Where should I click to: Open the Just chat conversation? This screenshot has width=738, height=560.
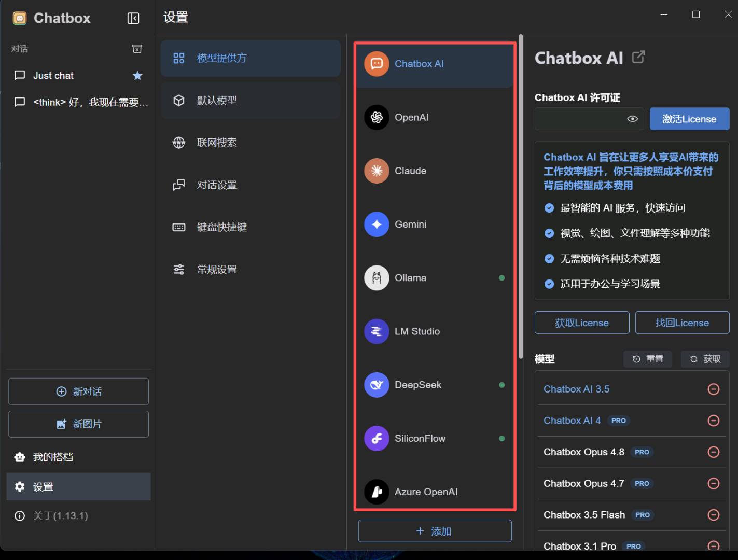78,76
